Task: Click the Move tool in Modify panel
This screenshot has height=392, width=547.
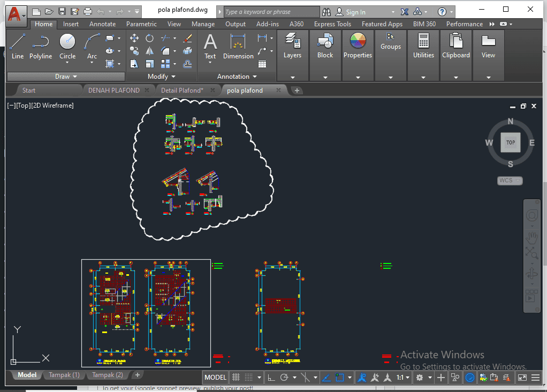Action: coord(134,38)
